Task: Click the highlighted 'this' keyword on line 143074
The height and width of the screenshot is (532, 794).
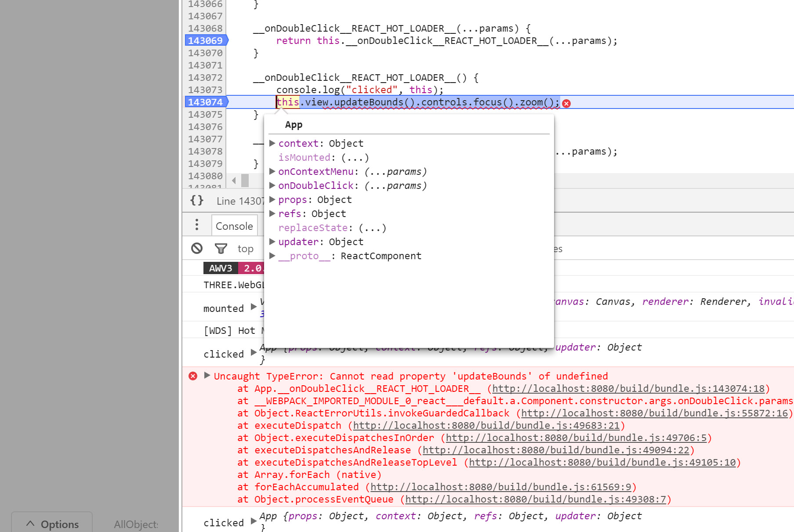Action: point(288,102)
